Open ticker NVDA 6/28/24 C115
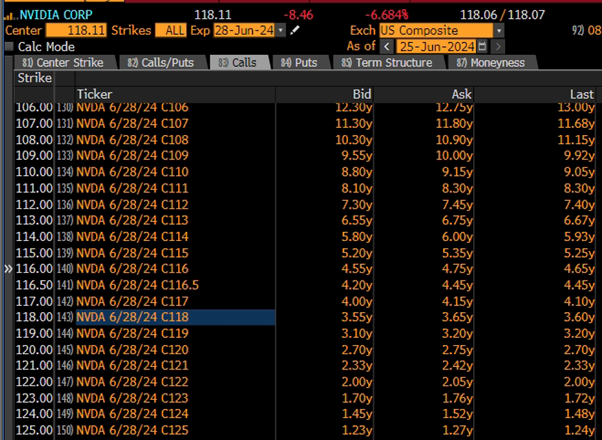The width and height of the screenshot is (602, 440). point(132,253)
